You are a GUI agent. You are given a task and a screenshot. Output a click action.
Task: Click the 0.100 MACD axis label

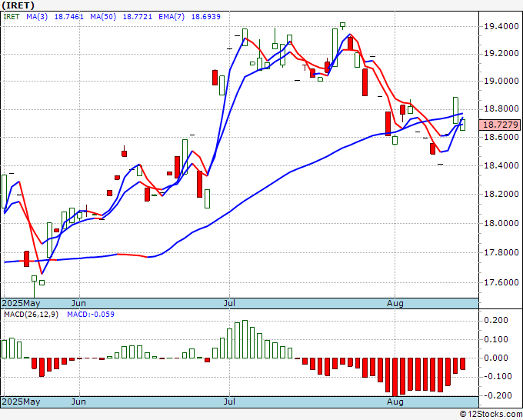[496, 339]
